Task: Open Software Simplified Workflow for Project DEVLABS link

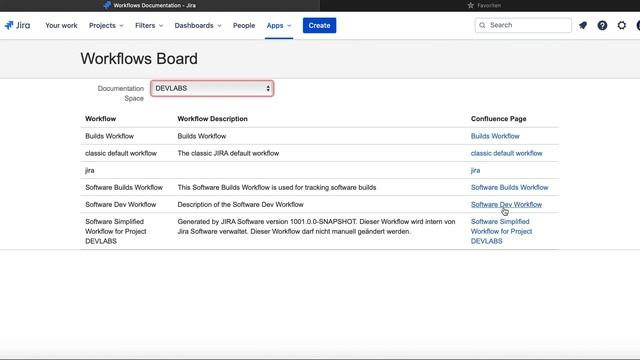Action: [x=502, y=231]
